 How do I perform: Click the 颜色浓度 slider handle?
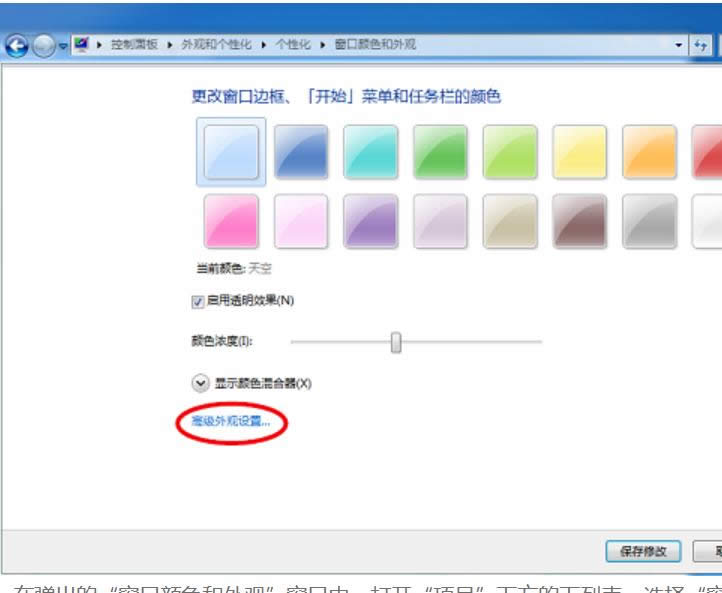[x=396, y=343]
